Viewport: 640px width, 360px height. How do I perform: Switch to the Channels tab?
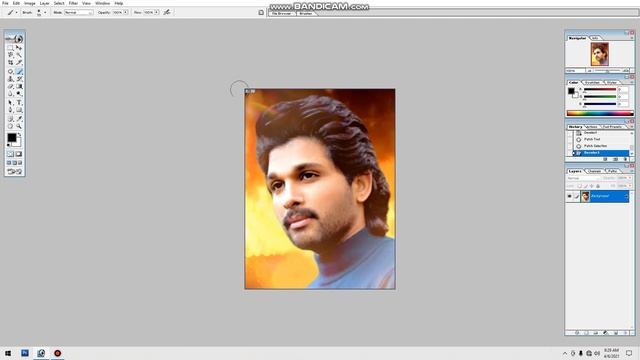[594, 171]
